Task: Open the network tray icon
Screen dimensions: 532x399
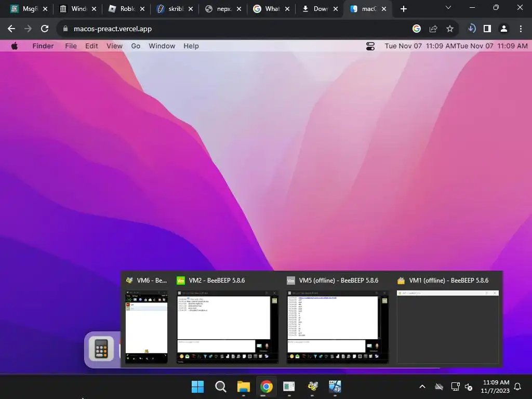Action: (455, 387)
